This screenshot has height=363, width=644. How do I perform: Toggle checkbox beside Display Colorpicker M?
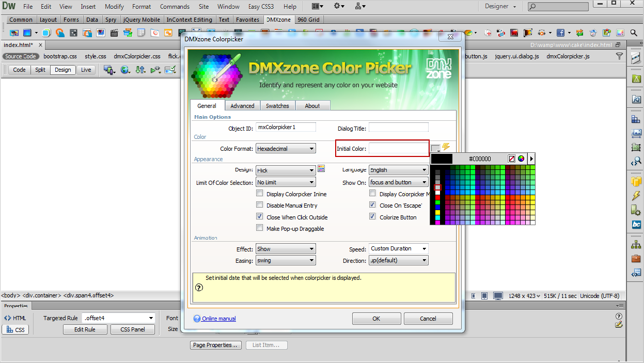tap(372, 194)
